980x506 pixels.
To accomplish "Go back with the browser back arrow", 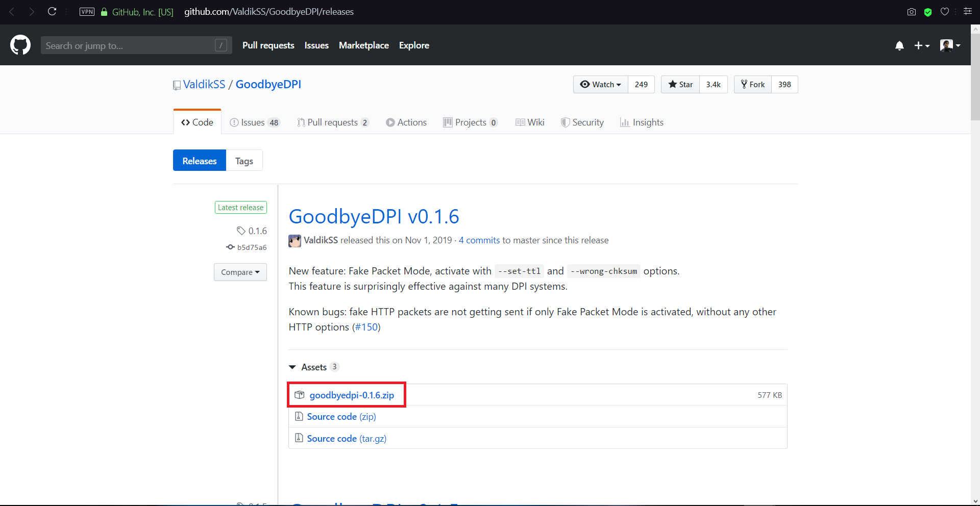I will coord(12,11).
